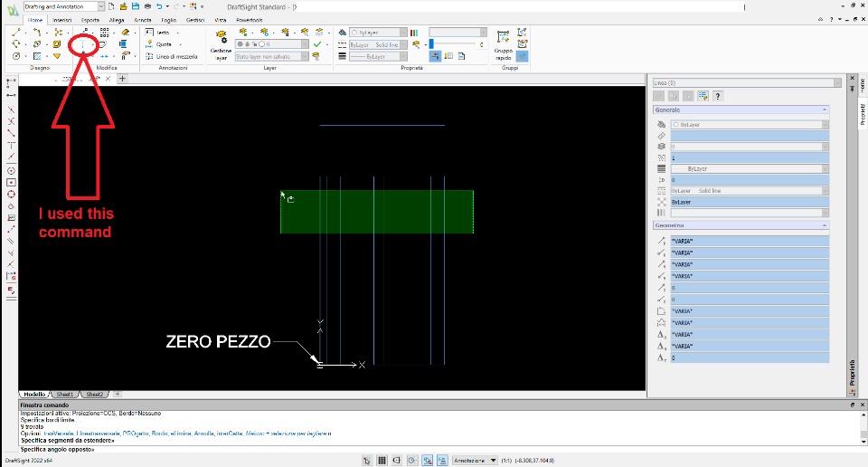Select the Line tool in Disegno

[x=16, y=33]
